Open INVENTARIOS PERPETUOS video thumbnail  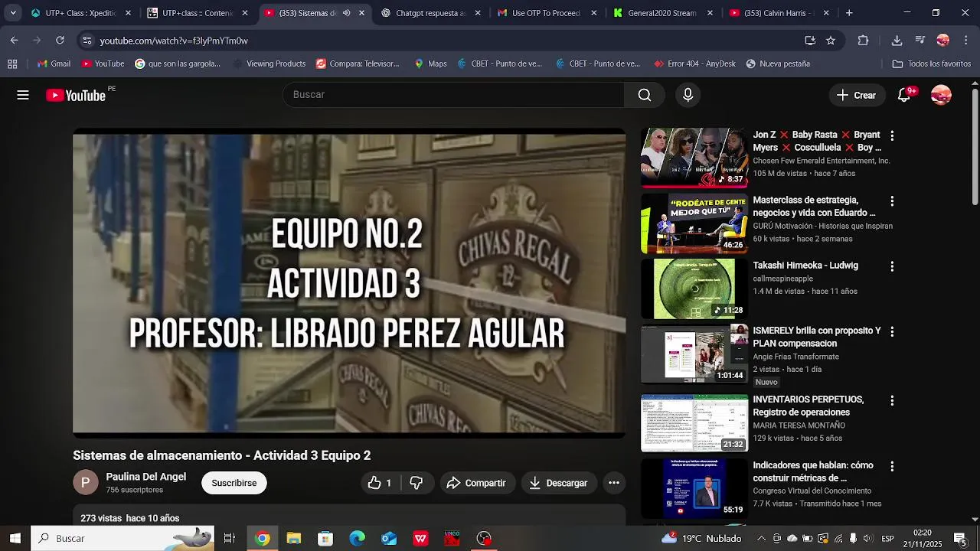pyautogui.click(x=694, y=422)
